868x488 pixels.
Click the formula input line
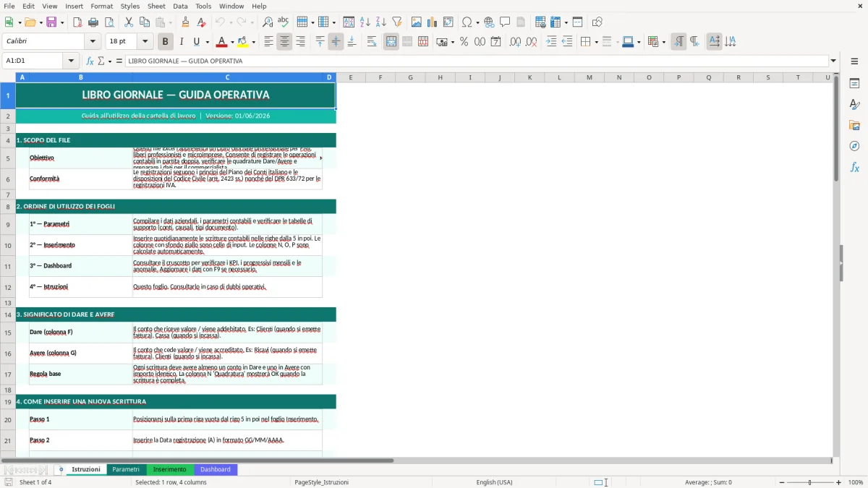477,61
